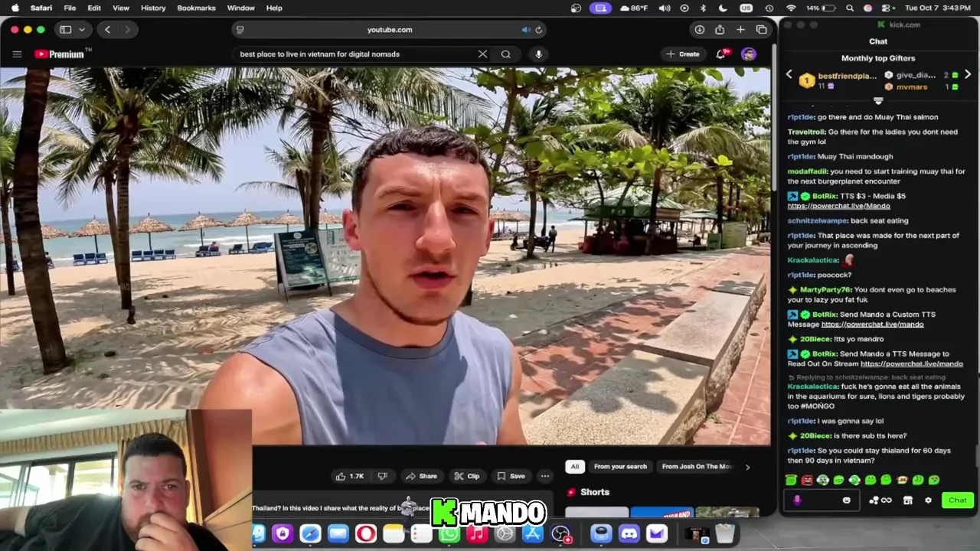
Task: Click the Safari address bar youtube.com
Action: [x=390, y=30]
